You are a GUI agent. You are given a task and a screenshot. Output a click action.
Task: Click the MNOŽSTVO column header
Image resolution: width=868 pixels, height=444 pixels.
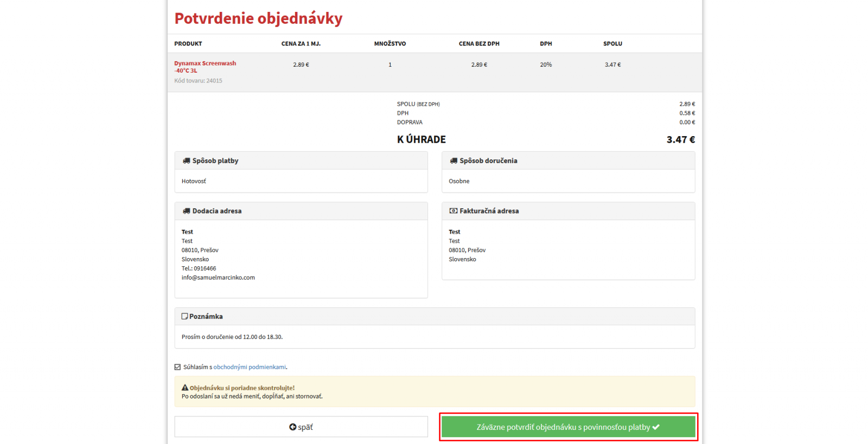[390, 44]
